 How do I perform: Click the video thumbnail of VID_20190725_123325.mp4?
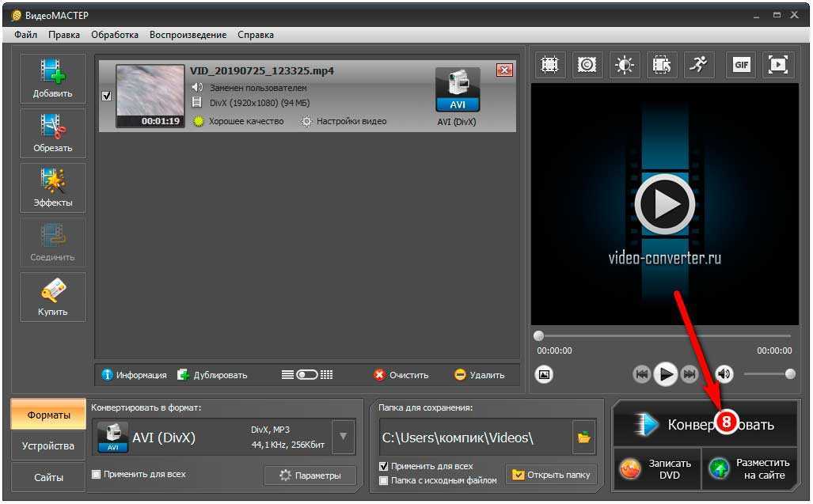click(150, 95)
